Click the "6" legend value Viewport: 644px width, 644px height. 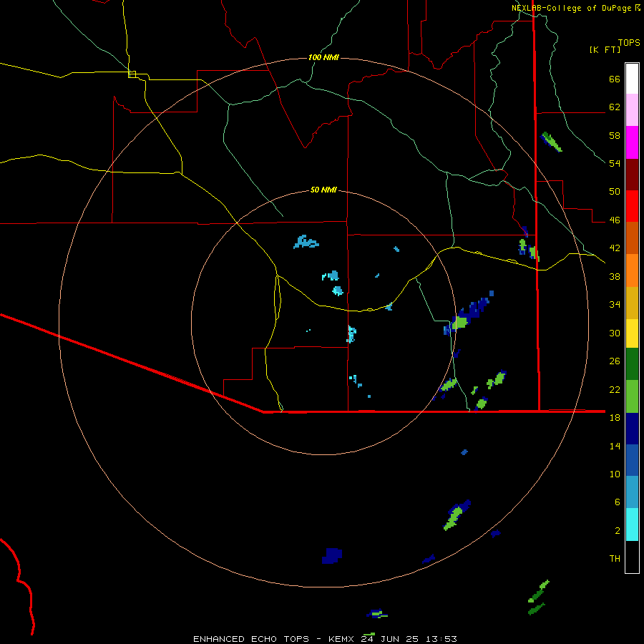click(618, 502)
